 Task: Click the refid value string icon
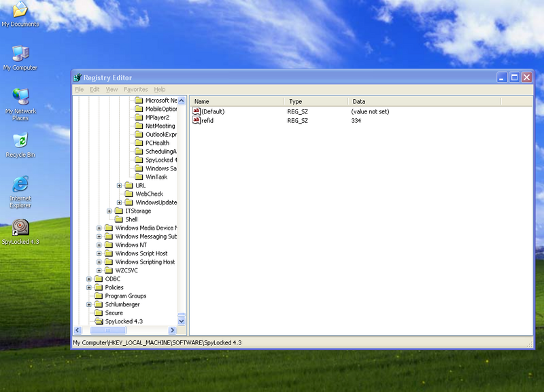[x=197, y=120]
